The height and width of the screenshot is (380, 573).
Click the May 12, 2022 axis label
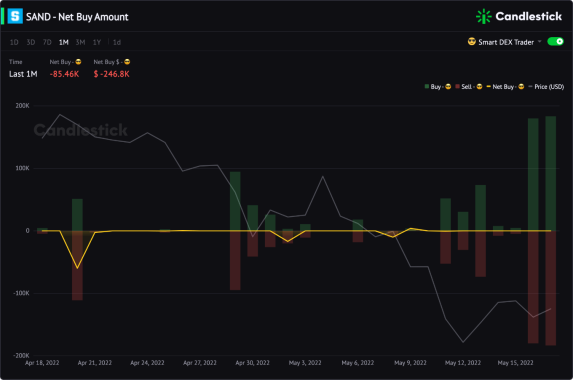463,363
